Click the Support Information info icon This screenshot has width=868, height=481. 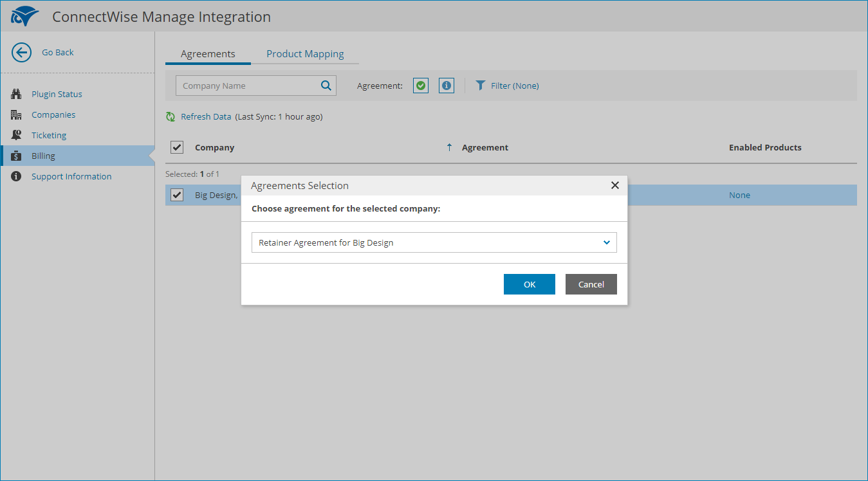tap(17, 176)
